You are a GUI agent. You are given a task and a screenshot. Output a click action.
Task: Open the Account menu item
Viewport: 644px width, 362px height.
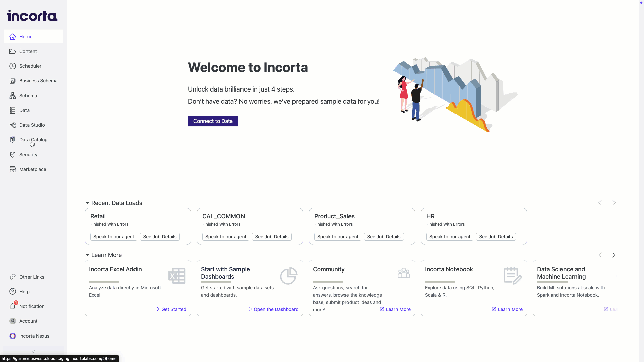coord(28,321)
